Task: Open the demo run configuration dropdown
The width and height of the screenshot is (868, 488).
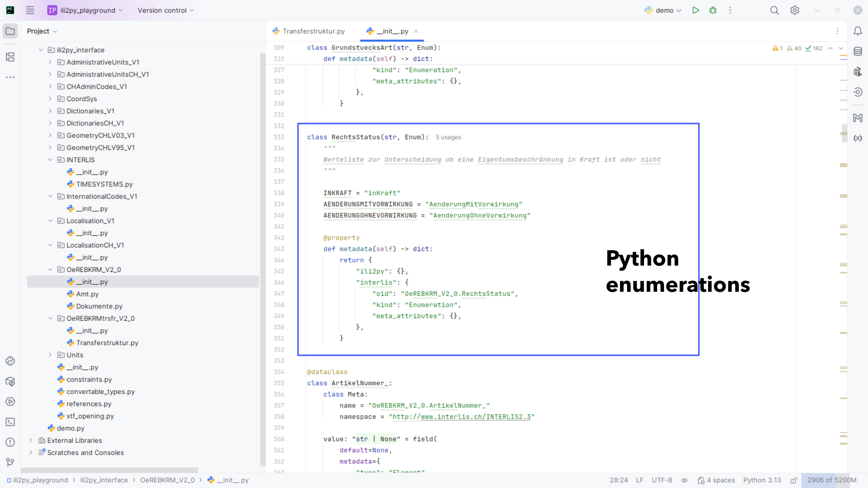Action: pyautogui.click(x=664, y=10)
